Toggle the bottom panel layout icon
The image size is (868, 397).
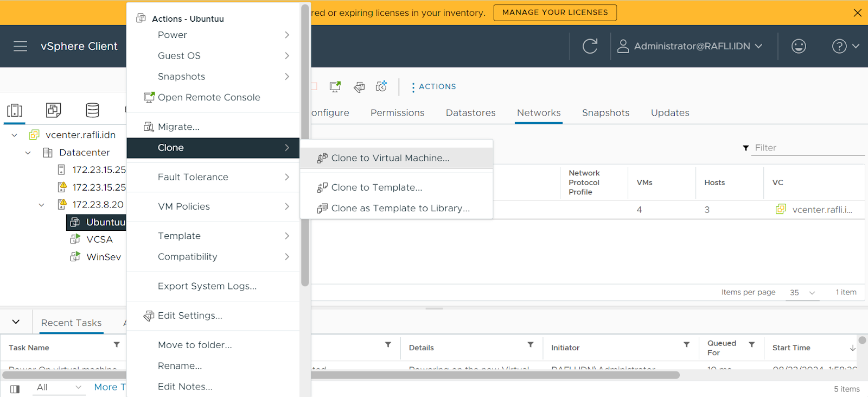(15, 389)
